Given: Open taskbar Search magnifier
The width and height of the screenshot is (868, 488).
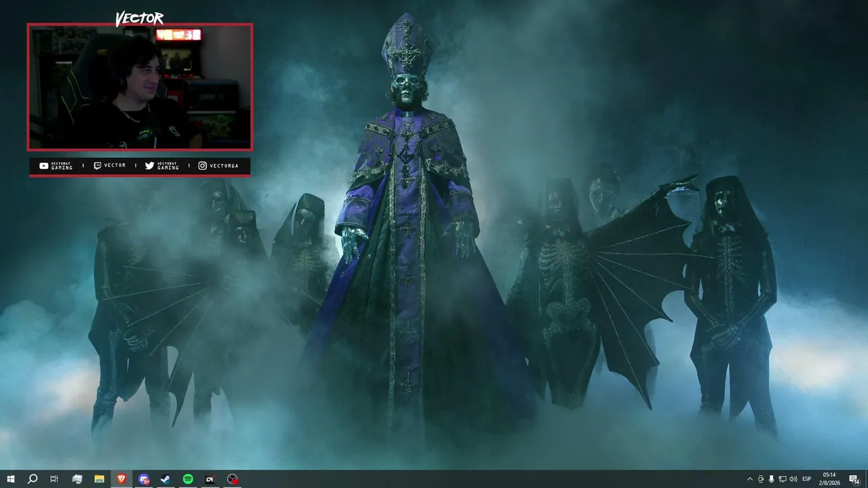Looking at the screenshot, I should pos(33,479).
